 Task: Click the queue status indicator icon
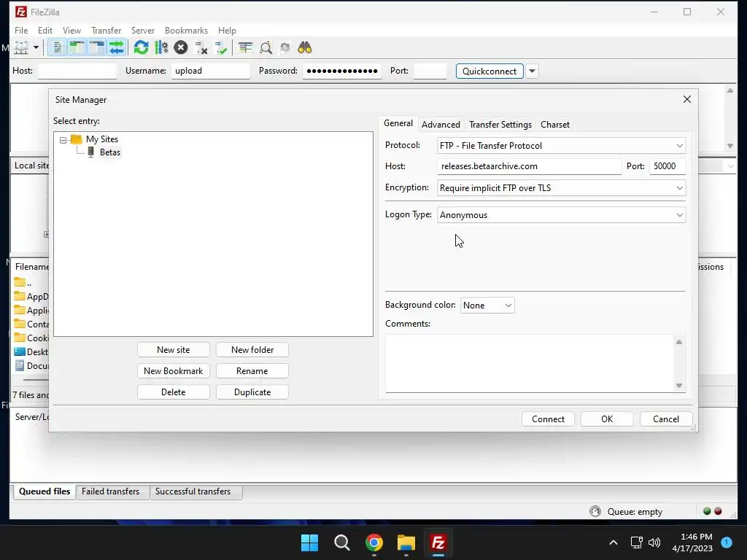[595, 511]
